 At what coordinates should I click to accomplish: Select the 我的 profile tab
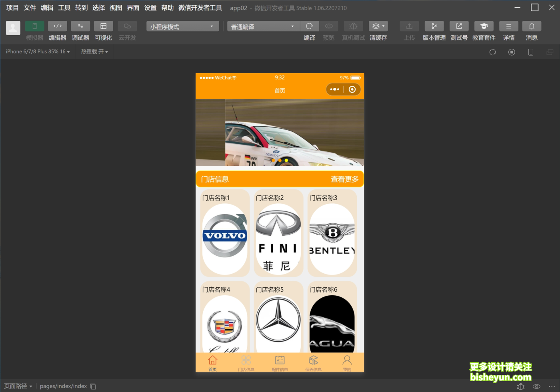[347, 363]
